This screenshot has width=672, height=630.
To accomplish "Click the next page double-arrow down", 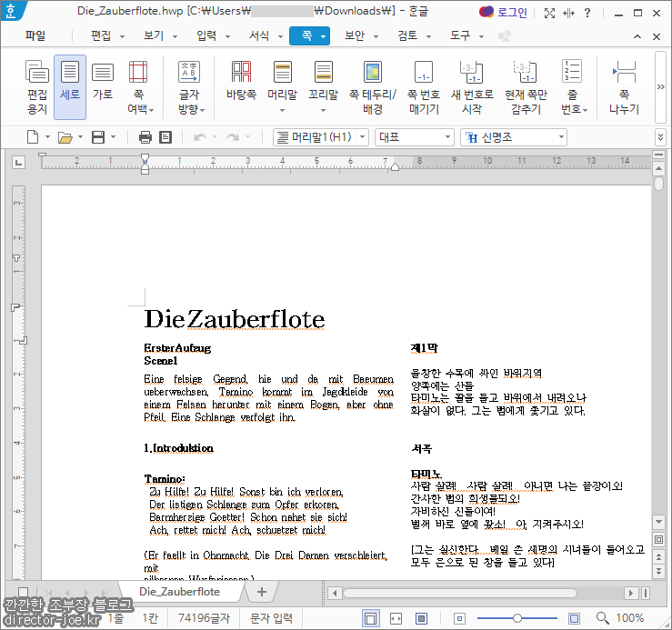I will coord(659,571).
